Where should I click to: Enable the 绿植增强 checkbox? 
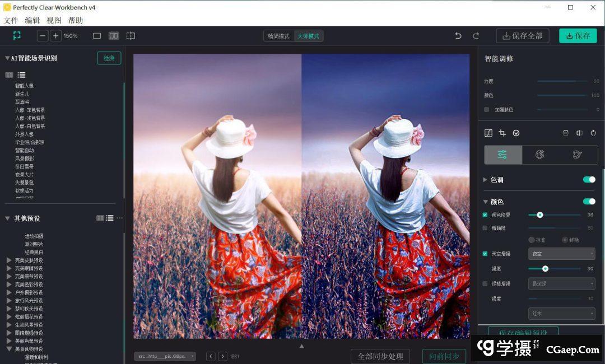pyautogui.click(x=485, y=284)
